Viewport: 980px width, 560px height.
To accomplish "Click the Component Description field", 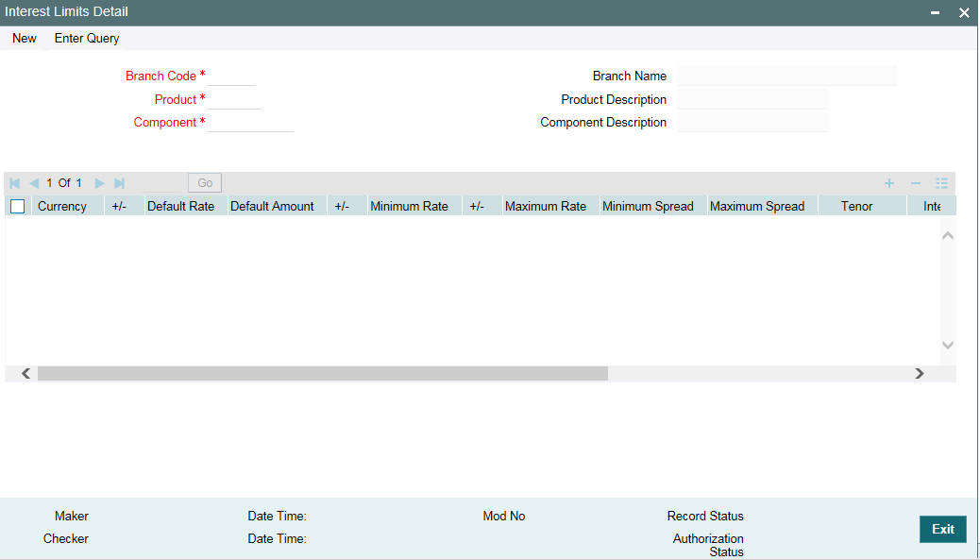I will [x=752, y=123].
